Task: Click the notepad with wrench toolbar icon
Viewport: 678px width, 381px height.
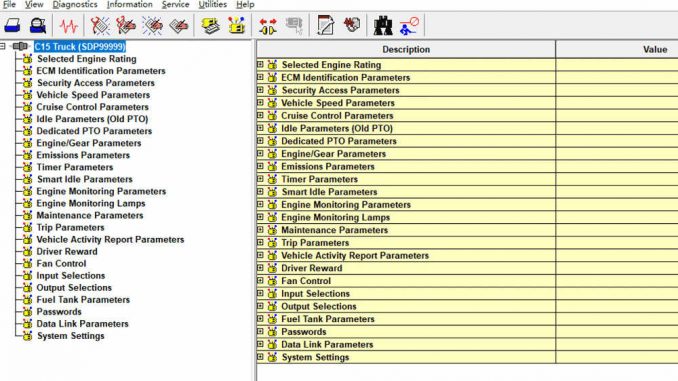Action: coord(325,26)
